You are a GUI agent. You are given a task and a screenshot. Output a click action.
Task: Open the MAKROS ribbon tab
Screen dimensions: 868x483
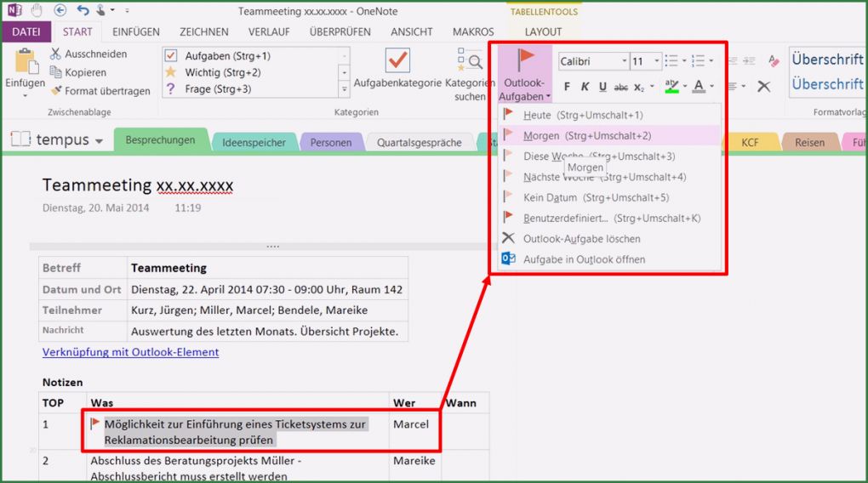coord(473,32)
